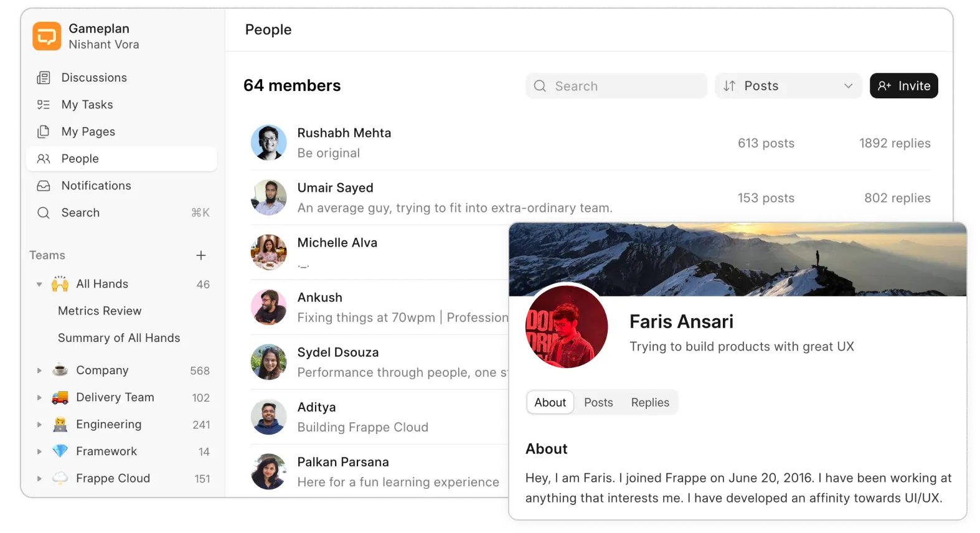Open Metrics Review under All Hands
980x533 pixels.
(100, 311)
